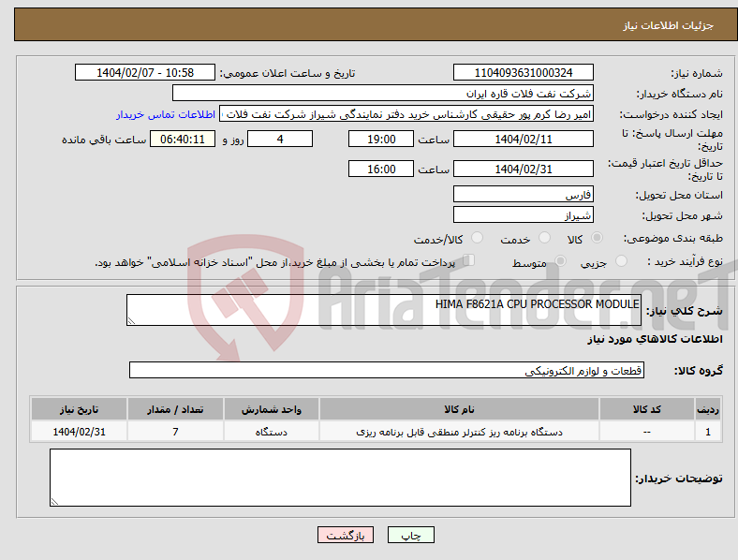This screenshot has height=560, width=738.
Task: Click the تعداد / مقدار column header
Action: [x=175, y=409]
